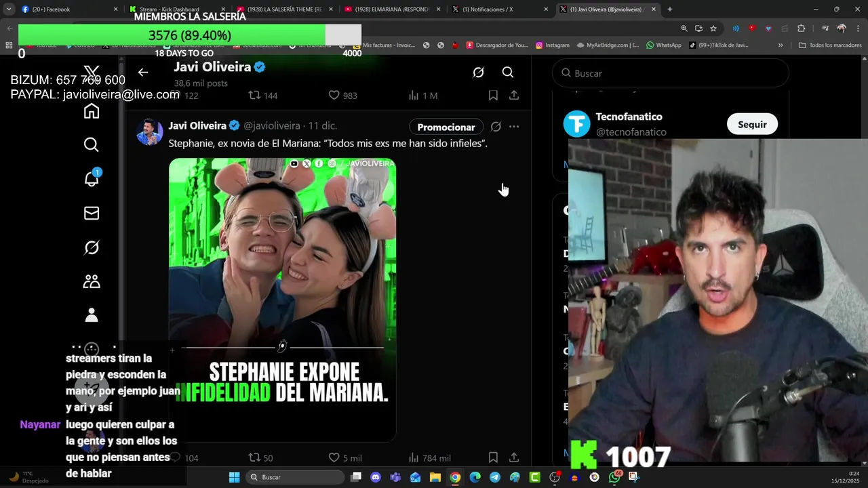868x488 pixels.
Task: Open the Extensions puzzle icon
Action: pos(801,28)
